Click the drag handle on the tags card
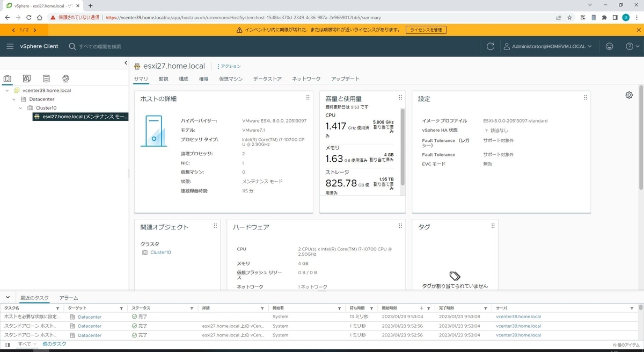The width and height of the screenshot is (644, 352). tap(493, 226)
